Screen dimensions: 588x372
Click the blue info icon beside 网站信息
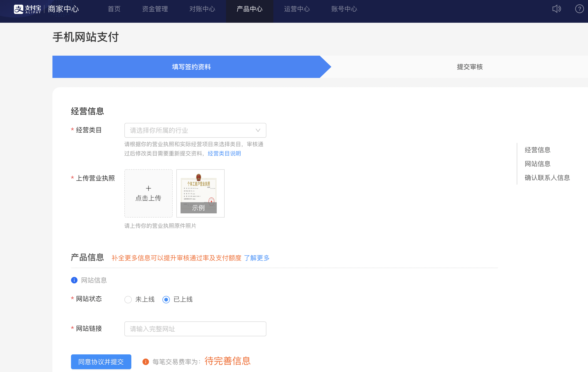[74, 280]
